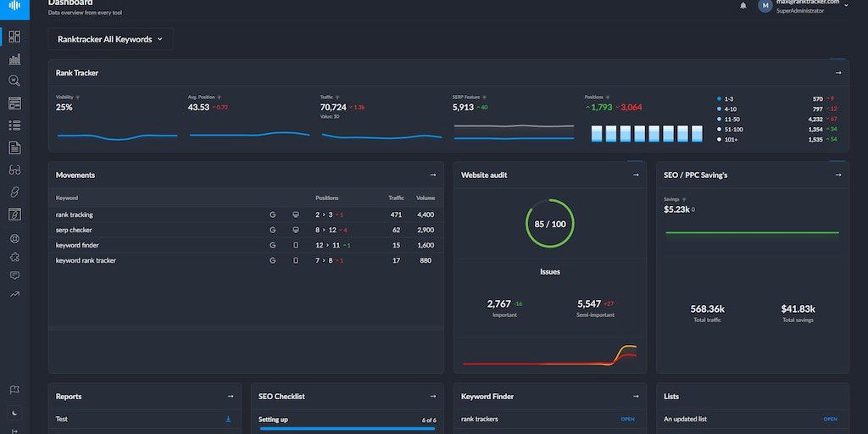Click the notification bell icon

tap(743, 6)
